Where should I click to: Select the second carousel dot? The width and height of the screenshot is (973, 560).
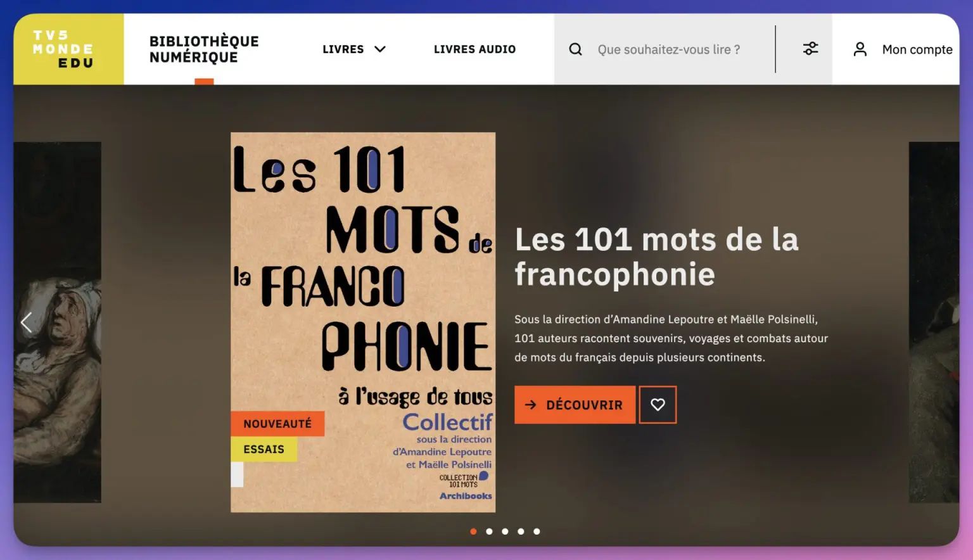489,531
